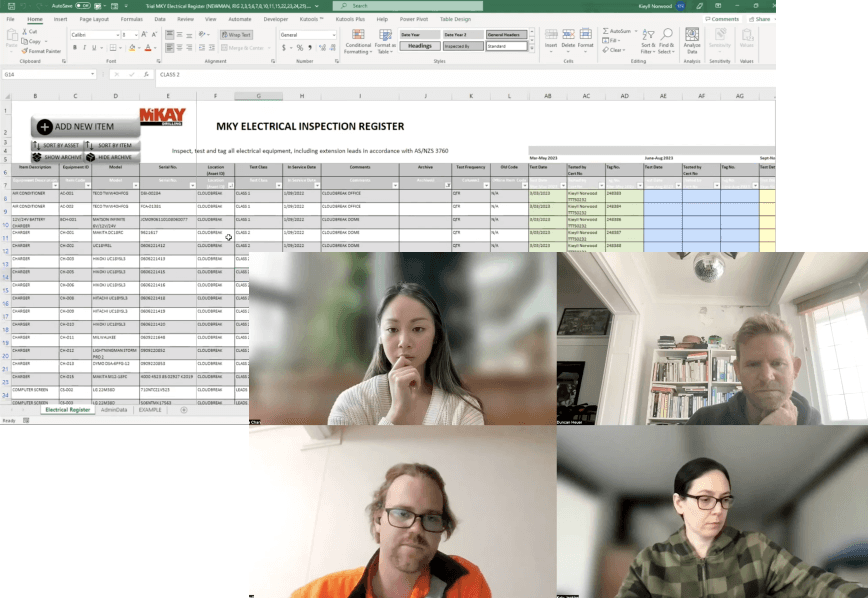Viewport: 868px width, 598px height.
Task: Click the Format Painter brush
Action: 24,51
